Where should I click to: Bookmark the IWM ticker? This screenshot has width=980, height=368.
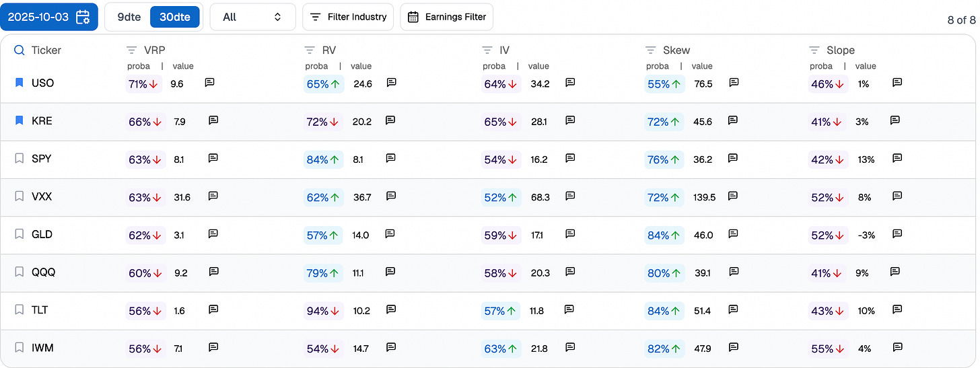(x=19, y=348)
